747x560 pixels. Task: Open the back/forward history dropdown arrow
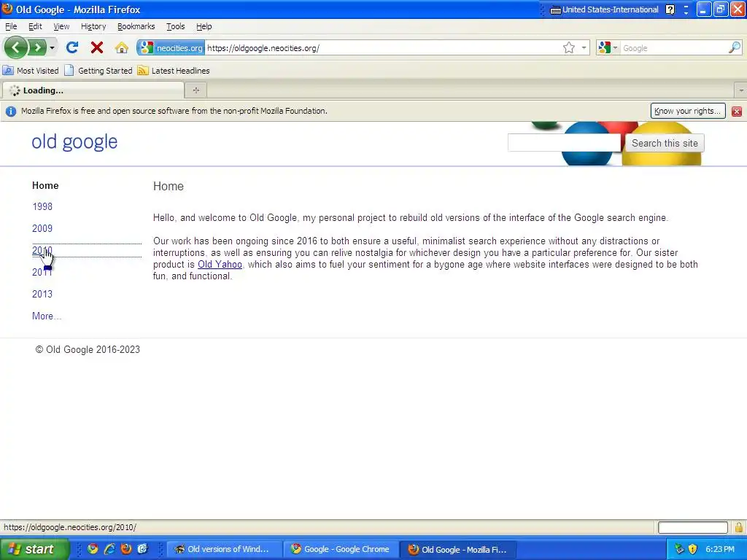point(52,47)
